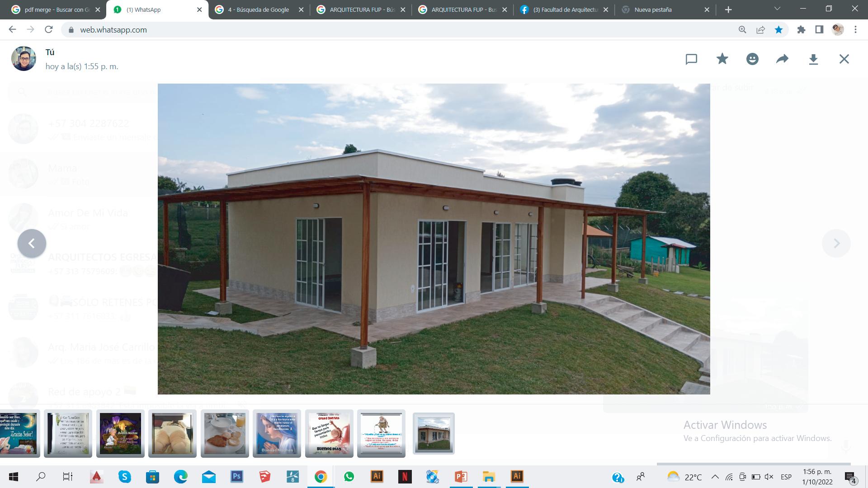
Task: Open a new browser tab
Action: (728, 9)
